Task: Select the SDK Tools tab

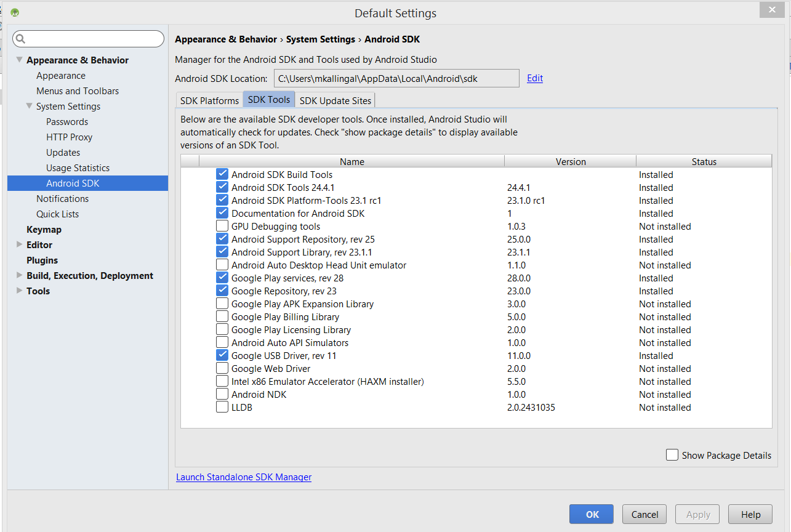Action: point(269,100)
